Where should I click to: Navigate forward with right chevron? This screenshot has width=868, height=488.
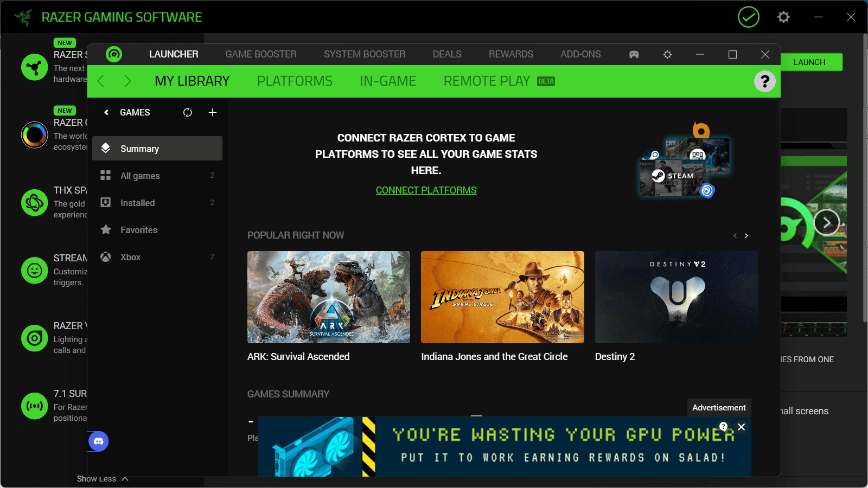click(127, 81)
